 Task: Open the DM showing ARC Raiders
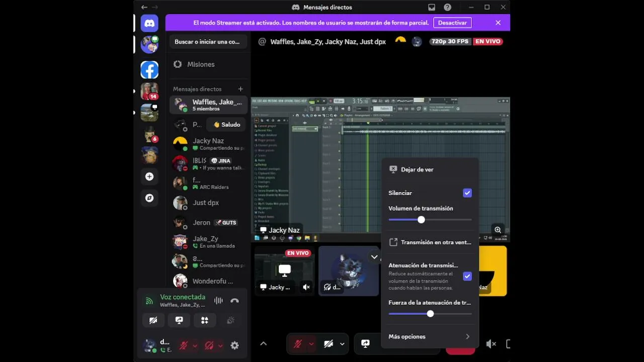pos(208,183)
